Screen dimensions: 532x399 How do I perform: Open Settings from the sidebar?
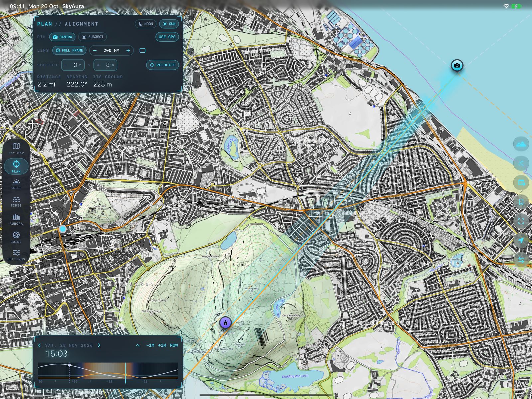16,255
